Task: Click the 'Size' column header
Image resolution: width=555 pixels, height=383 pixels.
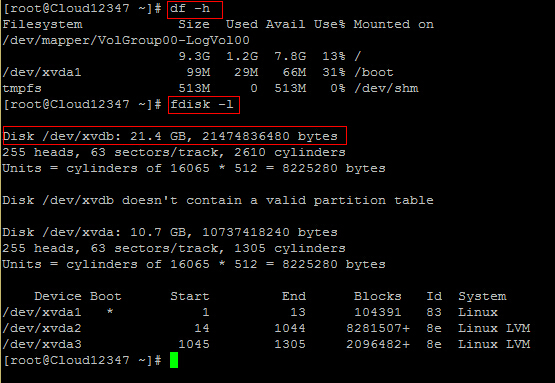Action: pos(194,24)
